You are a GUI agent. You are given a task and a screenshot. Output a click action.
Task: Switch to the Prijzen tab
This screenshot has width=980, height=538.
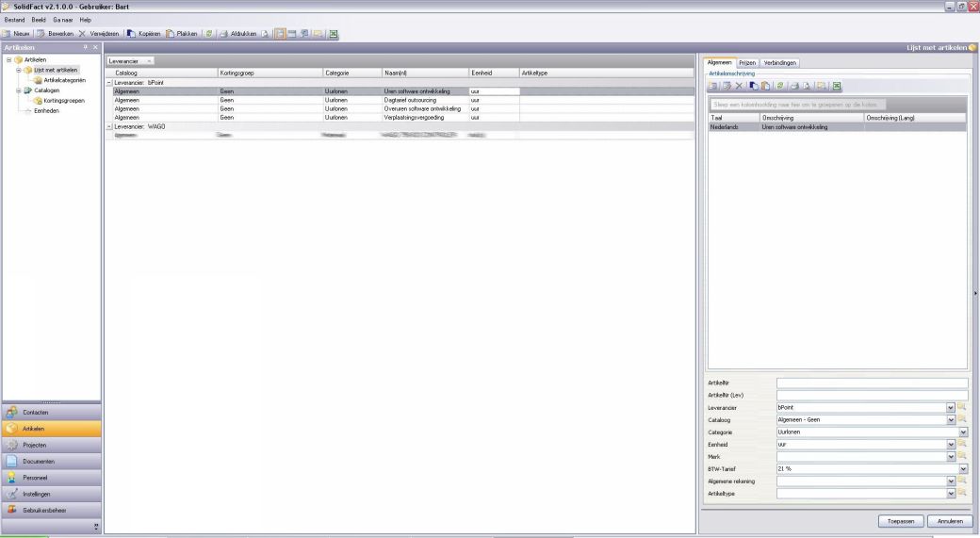click(x=747, y=63)
